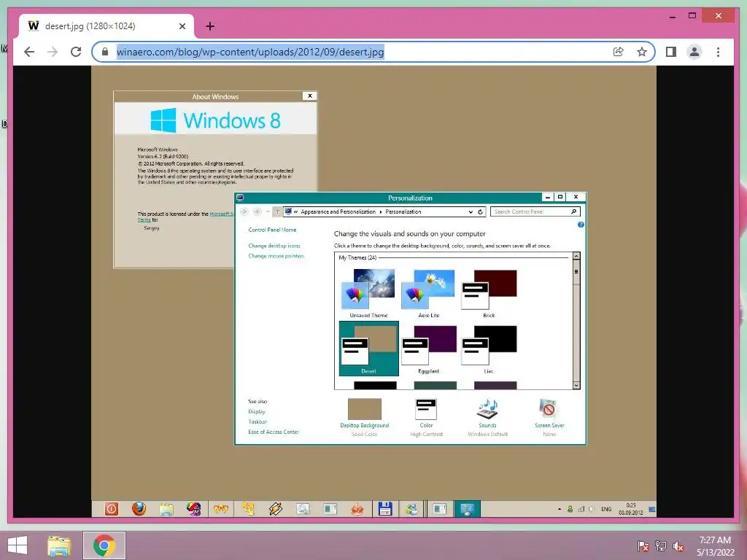Screen dimensions: 747x560
Task: Close the desert.jpg tab
Action: tap(182, 26)
